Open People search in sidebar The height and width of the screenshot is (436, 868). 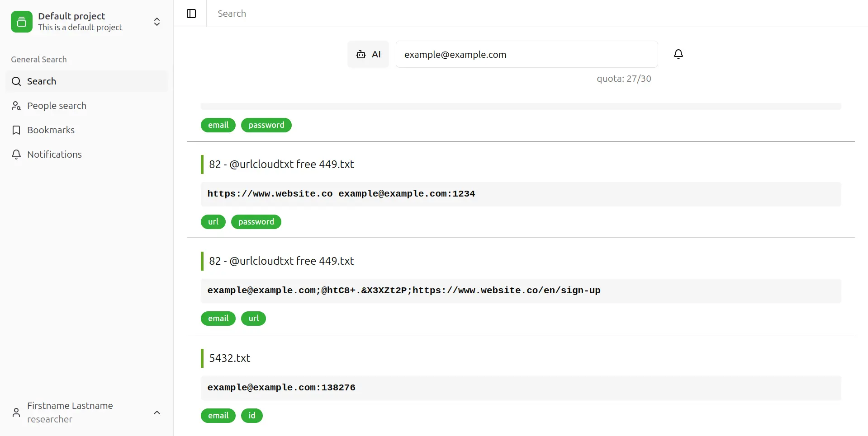[57, 106]
